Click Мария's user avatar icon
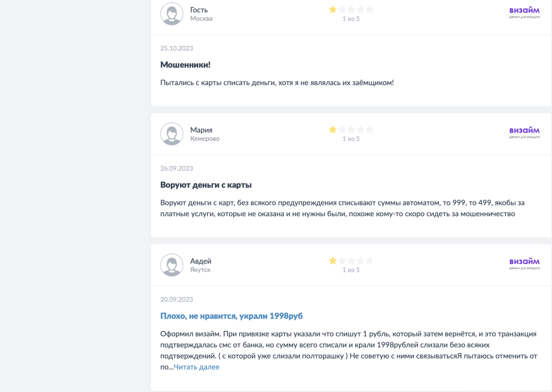 coord(171,134)
